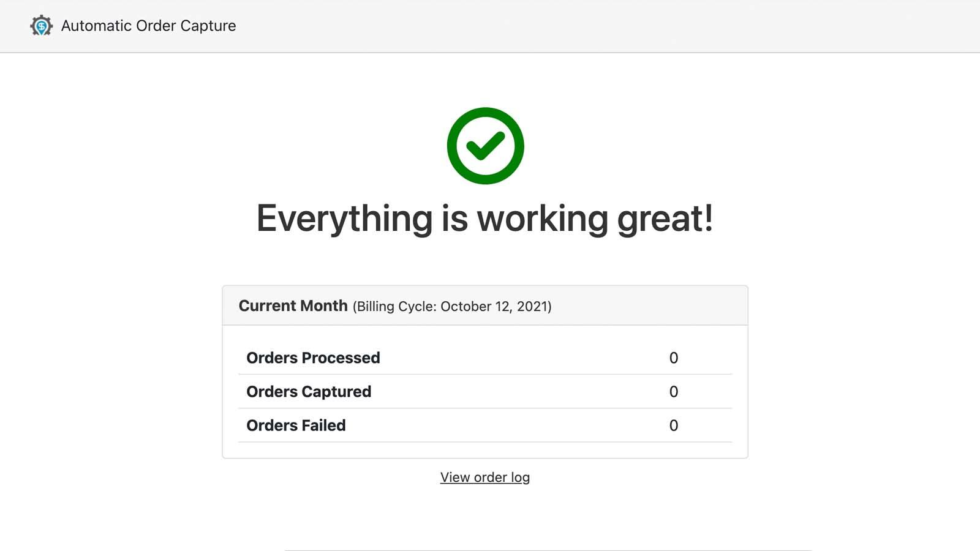This screenshot has width=980, height=551.
Task: Click the Orders Processed row
Action: coord(313,358)
